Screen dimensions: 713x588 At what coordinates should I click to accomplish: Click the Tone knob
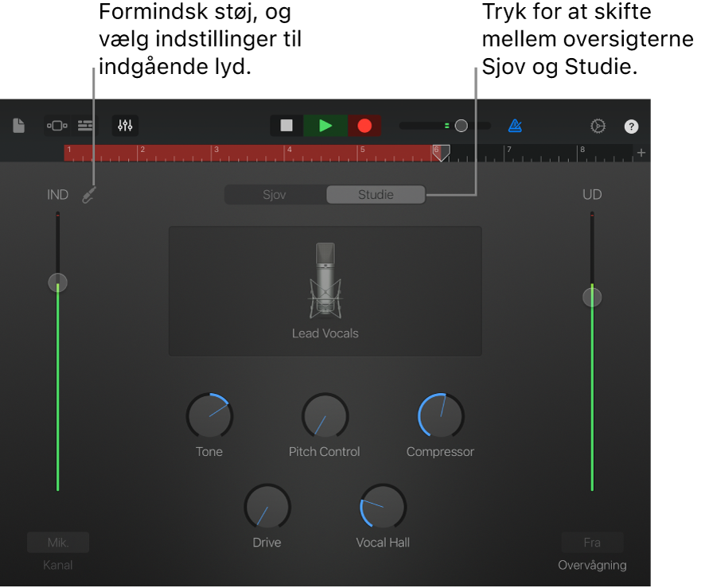point(209,416)
